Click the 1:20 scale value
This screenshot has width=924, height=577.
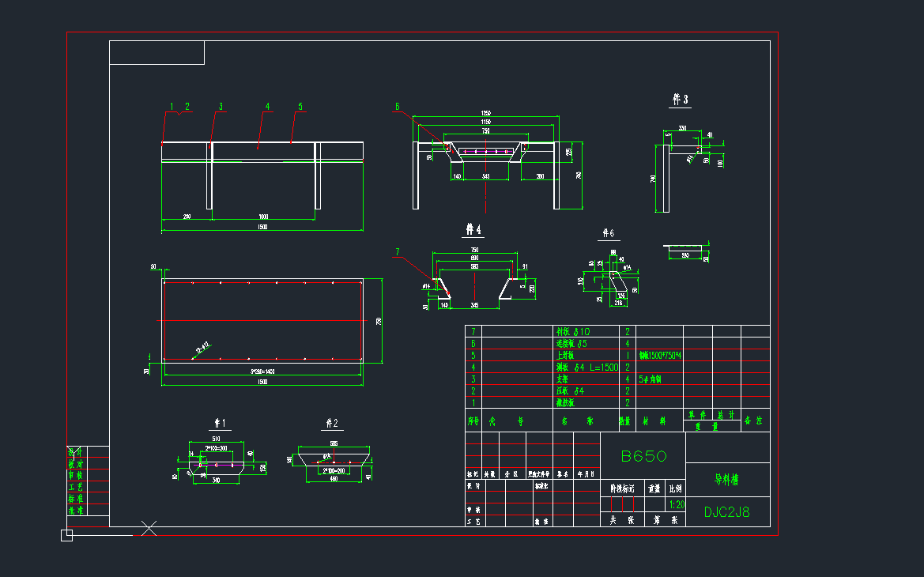pos(677,504)
